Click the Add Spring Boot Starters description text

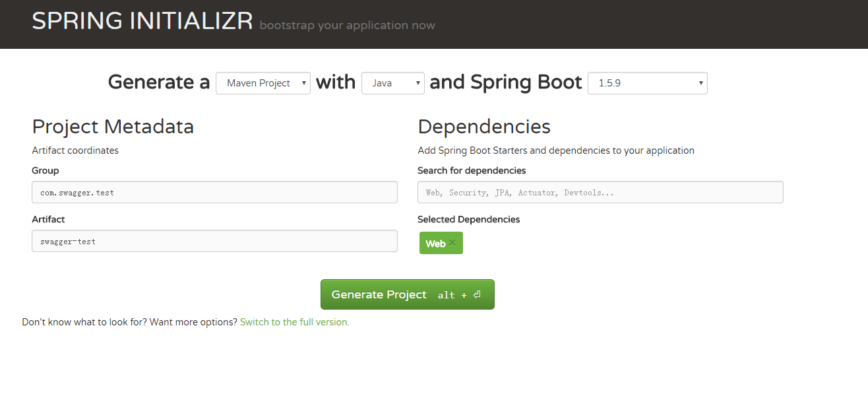coord(556,150)
